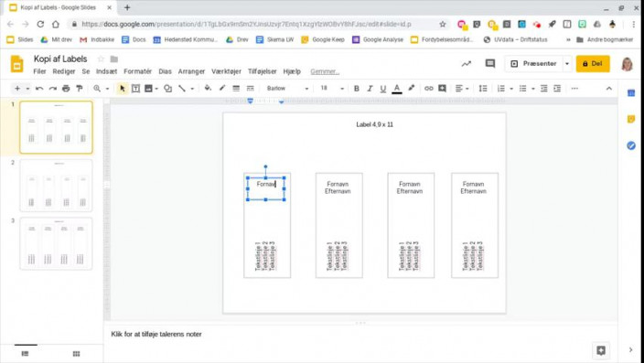The width and height of the screenshot is (644, 363).
Task: Click the Insert link icon
Action: (x=429, y=89)
